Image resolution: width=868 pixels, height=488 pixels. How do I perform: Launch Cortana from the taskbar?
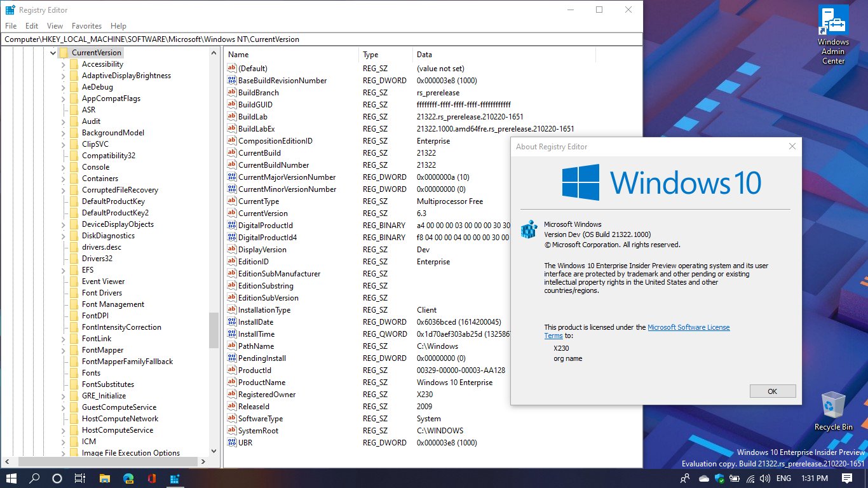[57, 478]
